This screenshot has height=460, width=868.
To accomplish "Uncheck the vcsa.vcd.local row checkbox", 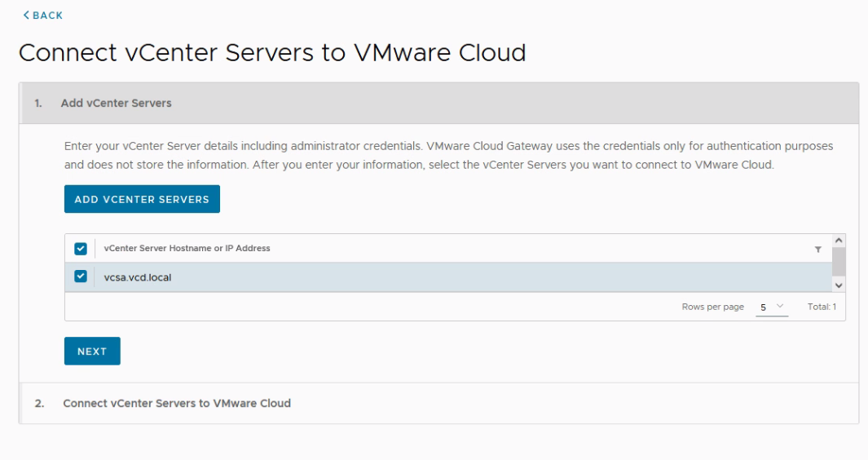I will [81, 276].
